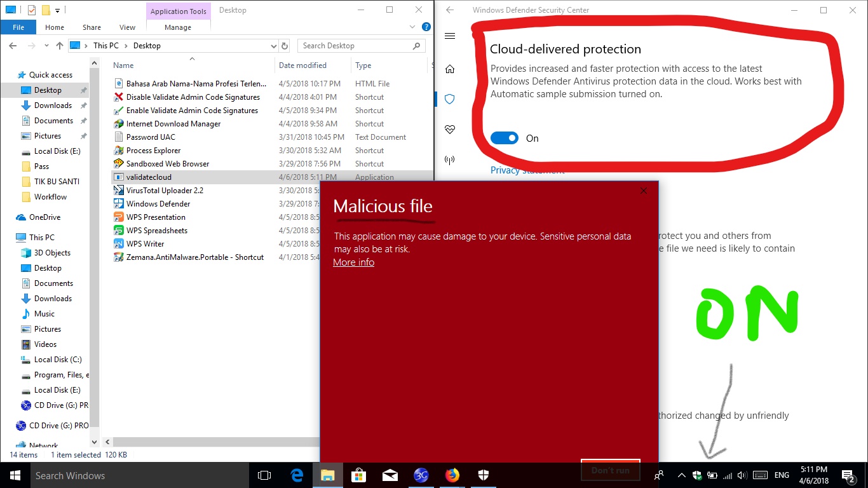
Task: Click Properties icon in Explorer quick toolbar
Action: (x=32, y=10)
